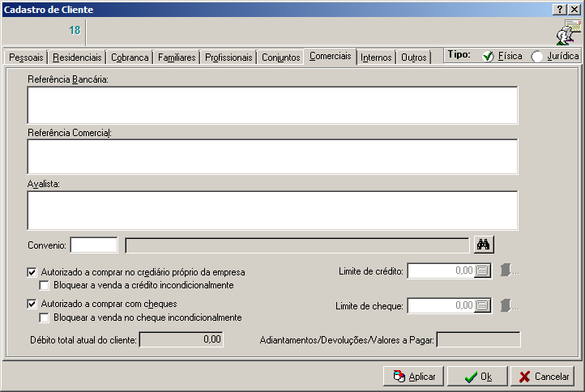This screenshot has height=392, width=585.
Task: Enable Bloquear a venda no cheque incondicionalmente
Action: pos(45,317)
